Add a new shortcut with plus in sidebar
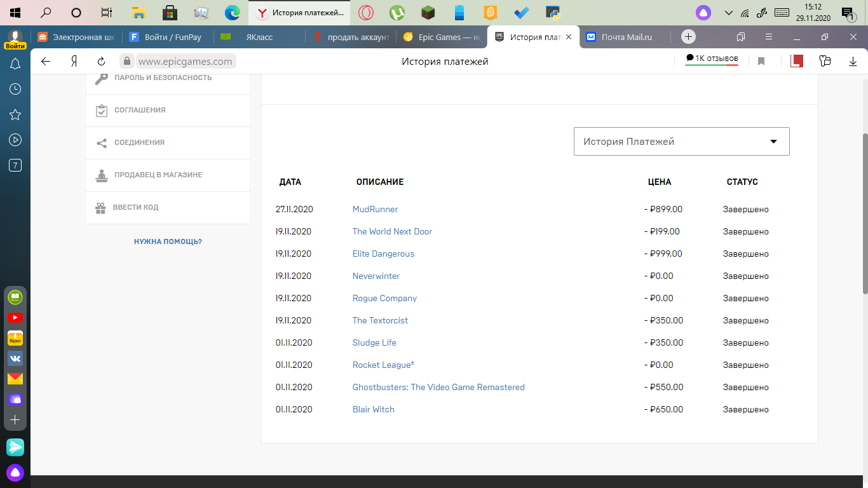This screenshot has width=868, height=488. [15, 420]
